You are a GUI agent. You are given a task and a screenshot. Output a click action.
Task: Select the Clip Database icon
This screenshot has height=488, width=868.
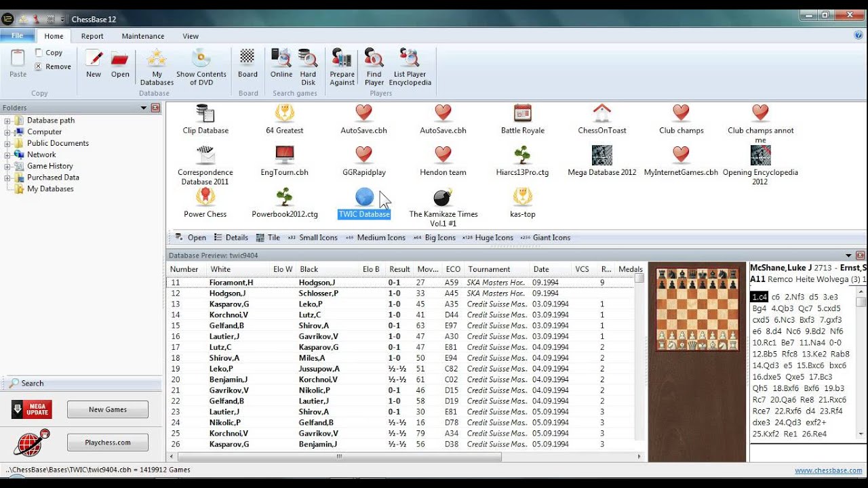(x=205, y=119)
